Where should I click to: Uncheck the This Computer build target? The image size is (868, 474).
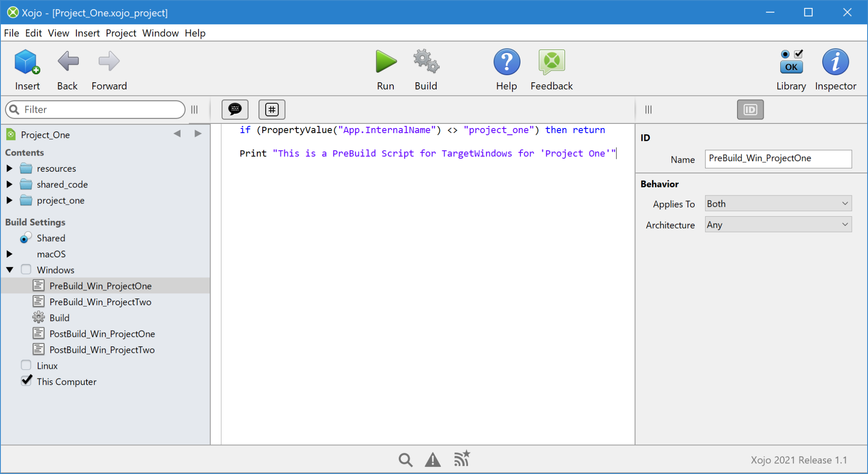click(x=26, y=381)
